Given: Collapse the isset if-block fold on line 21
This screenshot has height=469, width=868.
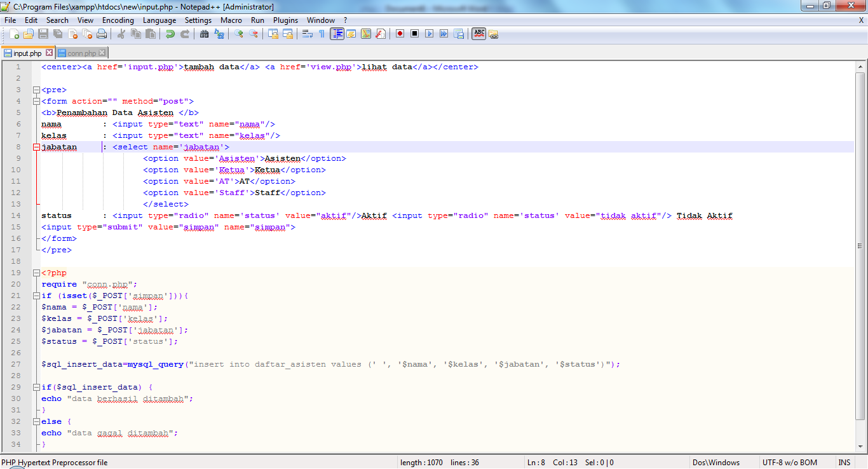Looking at the screenshot, I should point(36,296).
